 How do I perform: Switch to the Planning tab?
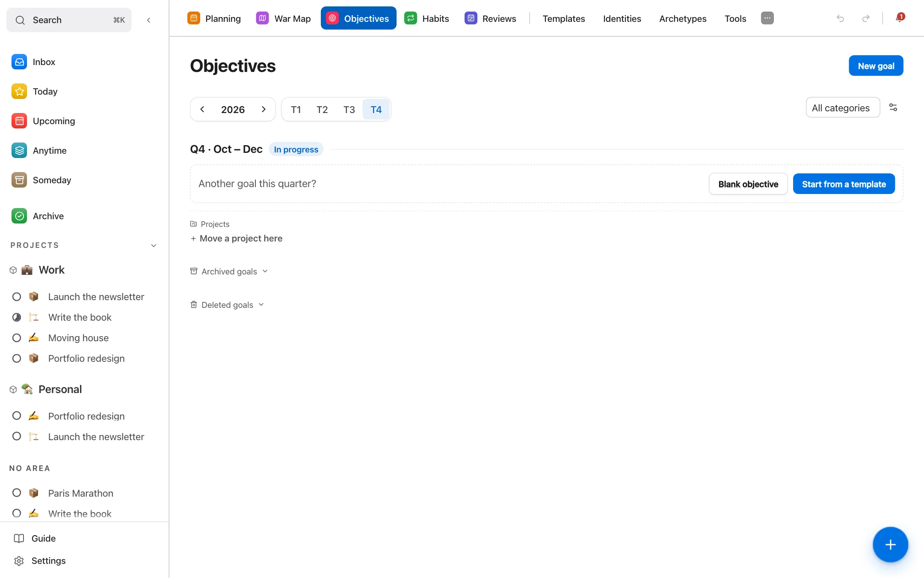[x=214, y=18]
